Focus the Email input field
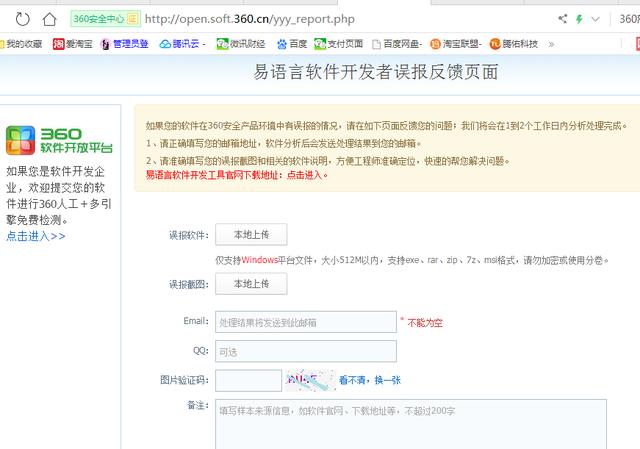This screenshot has width=640, height=449. (x=306, y=322)
